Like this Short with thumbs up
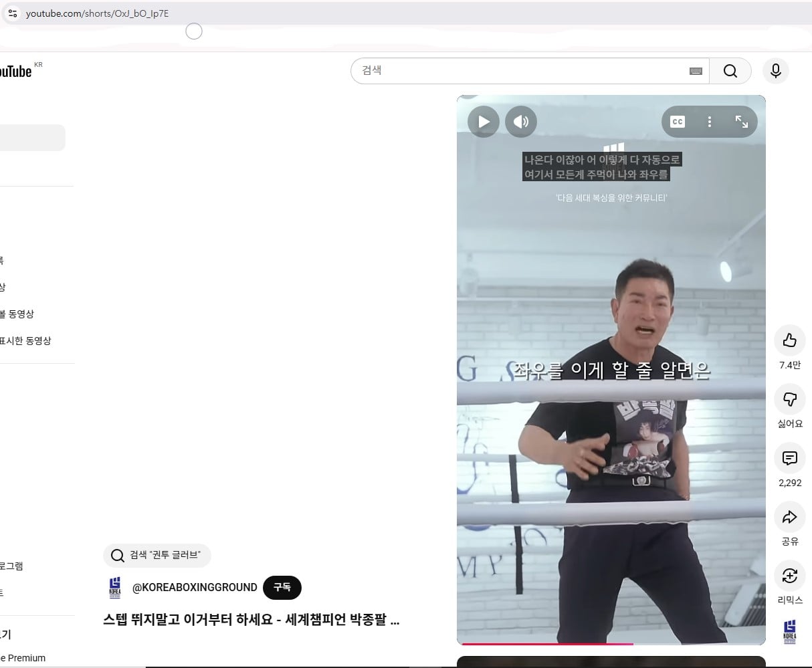Image resolution: width=812 pixels, height=668 pixels. pos(789,340)
